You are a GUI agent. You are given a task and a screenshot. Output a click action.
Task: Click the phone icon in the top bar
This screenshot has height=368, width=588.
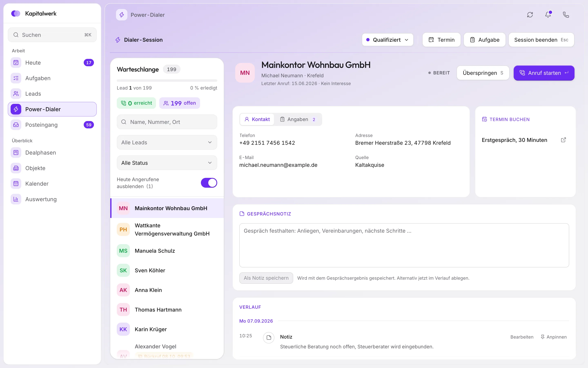click(x=566, y=15)
